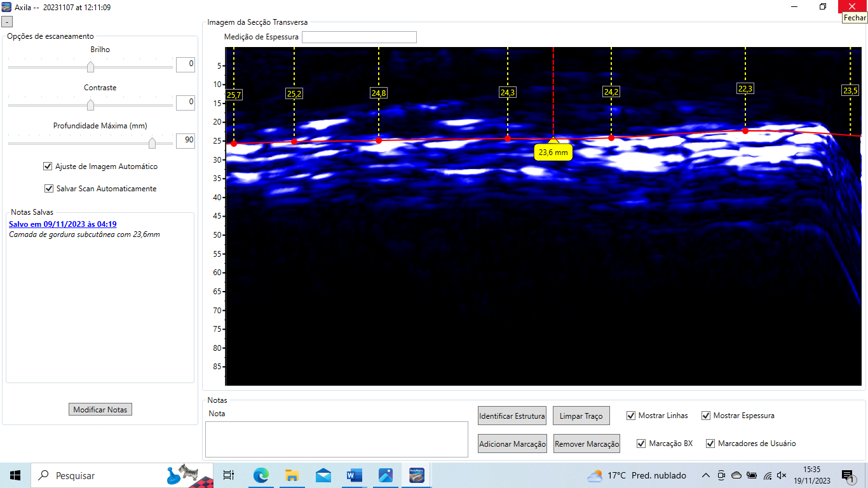Image resolution: width=868 pixels, height=488 pixels.
Task: Toggle the Mostrar Linhas checkbox
Action: (x=631, y=416)
